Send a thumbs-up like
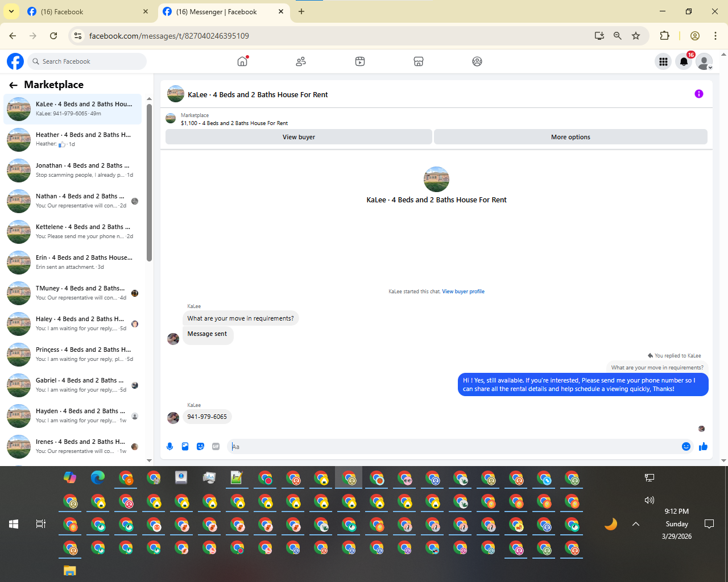This screenshot has height=582, width=728. click(704, 447)
